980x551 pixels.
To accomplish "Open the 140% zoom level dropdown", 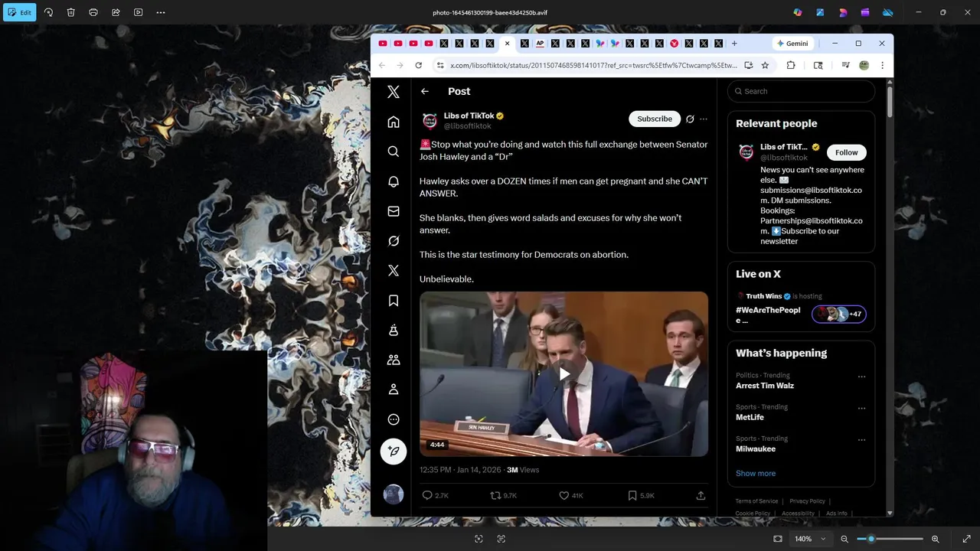I will [810, 539].
